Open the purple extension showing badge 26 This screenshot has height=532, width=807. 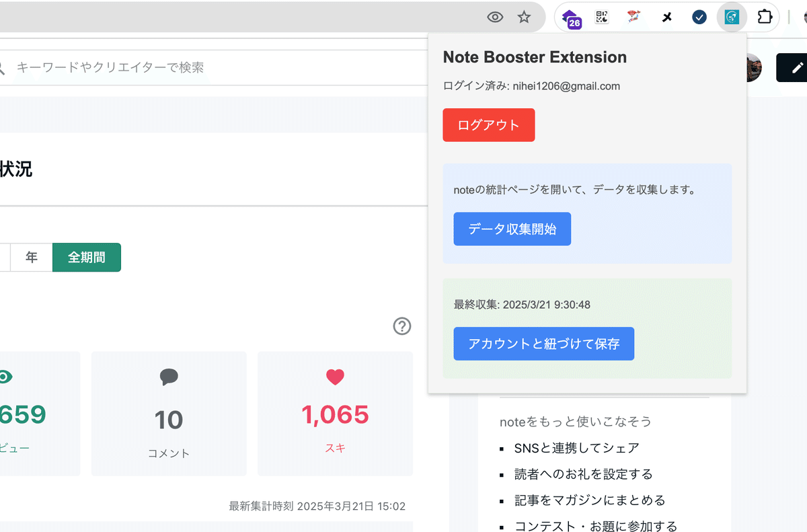(x=570, y=17)
